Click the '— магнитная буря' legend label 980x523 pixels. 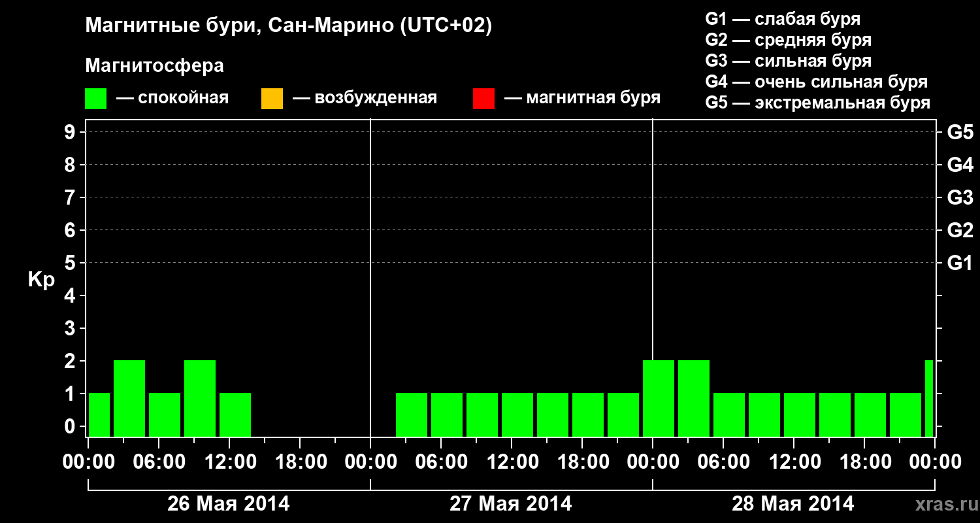pyautogui.click(x=582, y=98)
